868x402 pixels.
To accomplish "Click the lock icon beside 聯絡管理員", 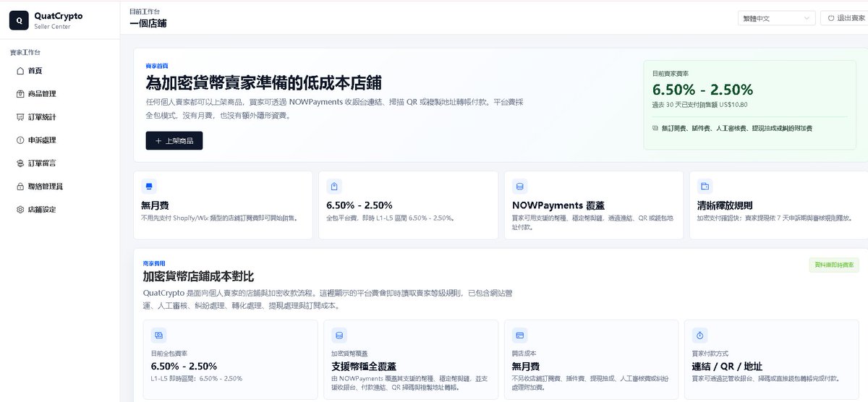I will pos(20,186).
